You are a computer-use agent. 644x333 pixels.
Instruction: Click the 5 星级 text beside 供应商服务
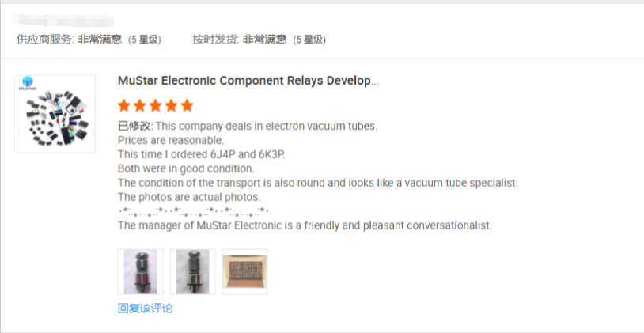click(145, 40)
